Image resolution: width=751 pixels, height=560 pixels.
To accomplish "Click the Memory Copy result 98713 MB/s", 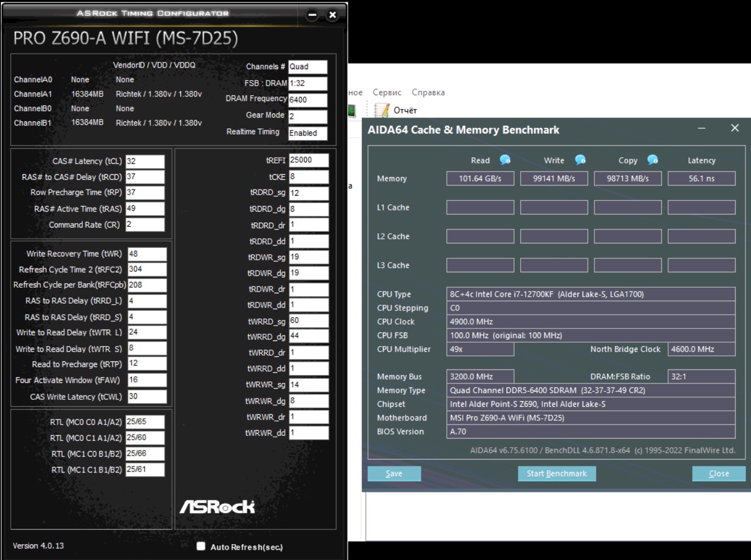I will (627, 179).
